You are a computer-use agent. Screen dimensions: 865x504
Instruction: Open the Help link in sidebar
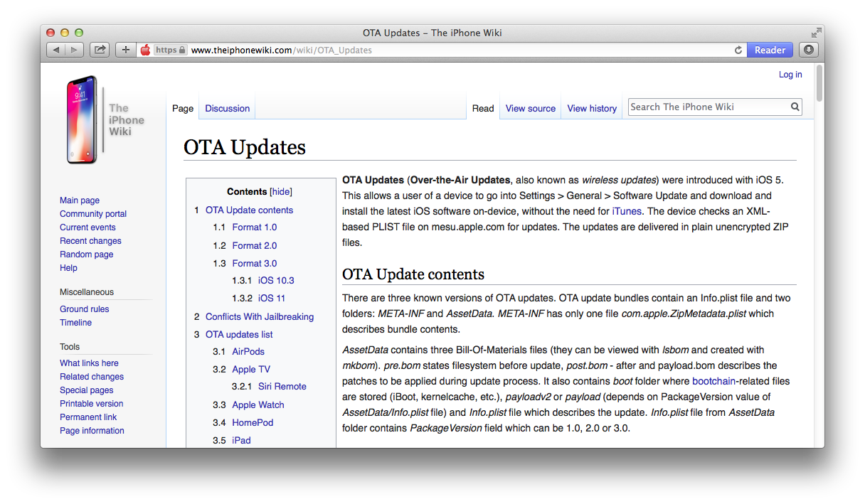69,268
